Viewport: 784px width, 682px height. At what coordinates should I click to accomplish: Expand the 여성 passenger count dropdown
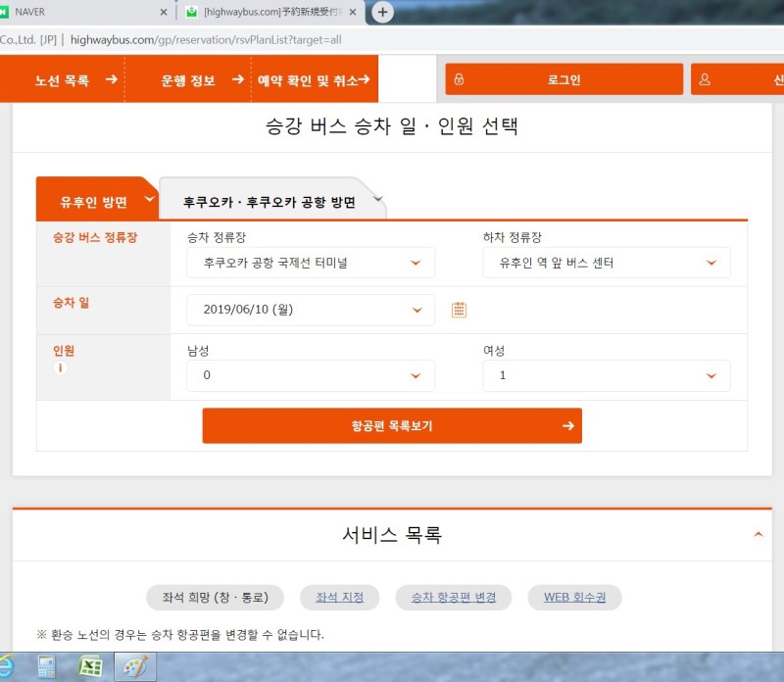click(607, 375)
